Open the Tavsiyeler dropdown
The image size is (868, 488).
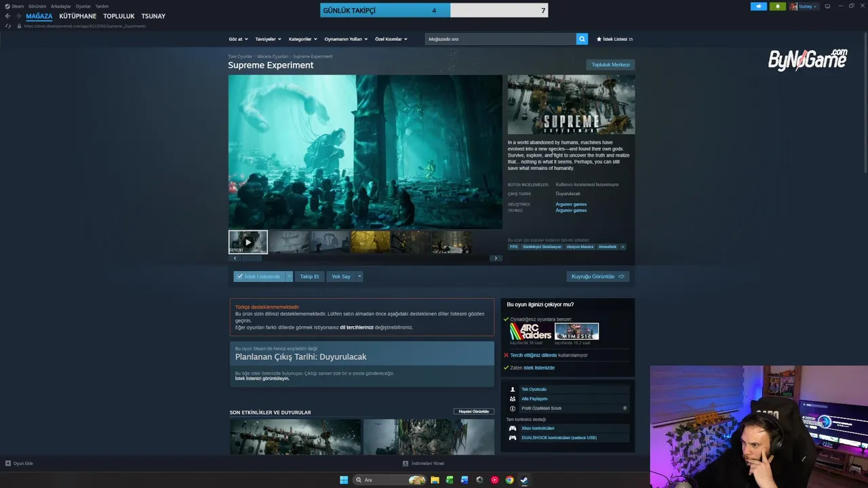[268, 39]
